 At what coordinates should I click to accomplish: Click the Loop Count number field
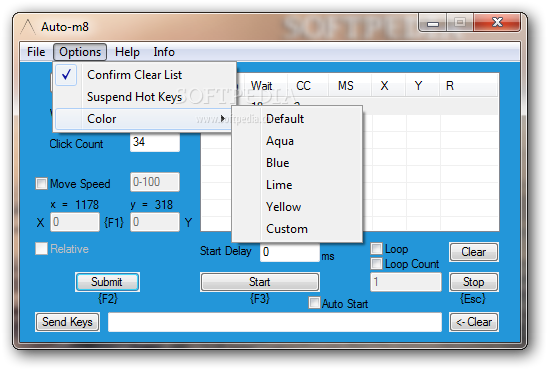[406, 282]
